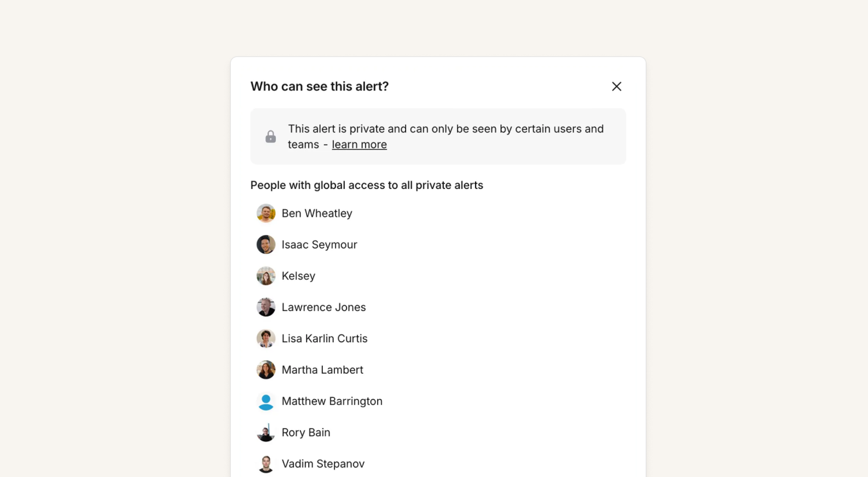Close the 'Who can see this alert?' dialog
868x477 pixels.
click(x=616, y=86)
